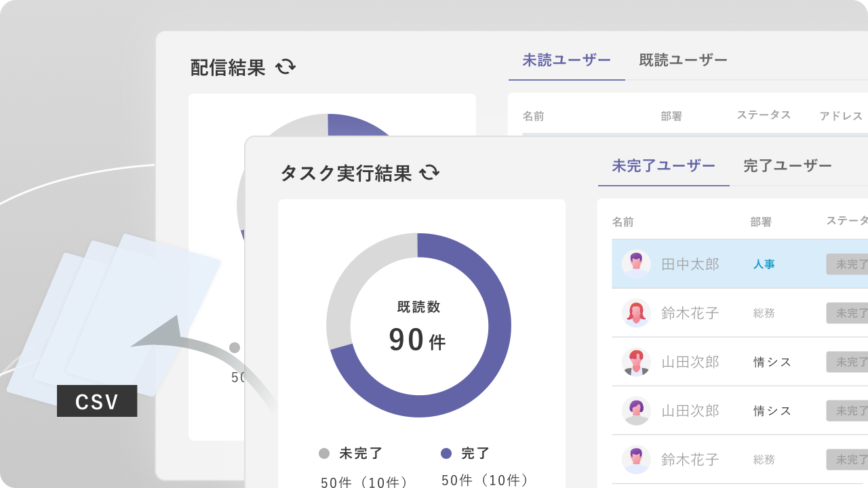
Task: Select the 未完了ユーザー tab
Action: [664, 165]
